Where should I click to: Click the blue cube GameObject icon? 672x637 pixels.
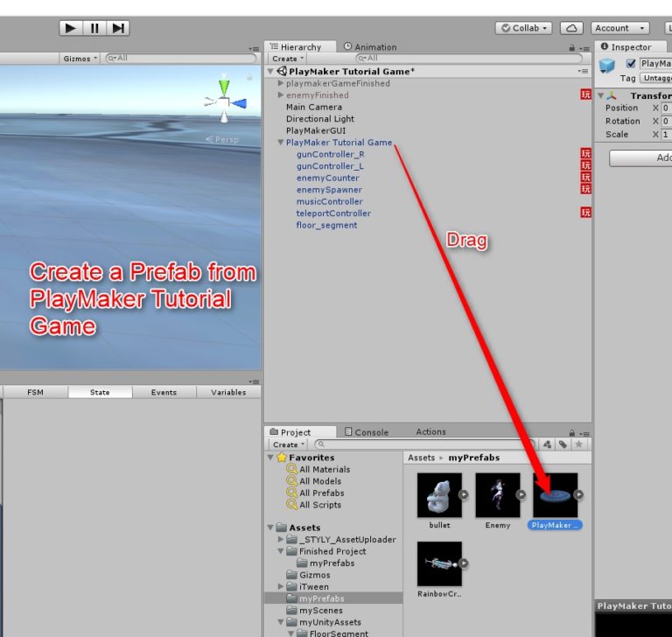pyautogui.click(x=607, y=66)
